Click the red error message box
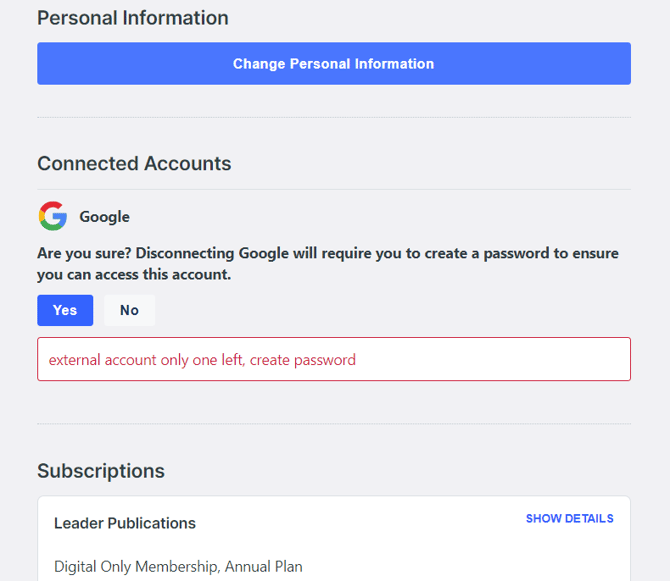Viewport: 670px width, 581px height. point(334,359)
